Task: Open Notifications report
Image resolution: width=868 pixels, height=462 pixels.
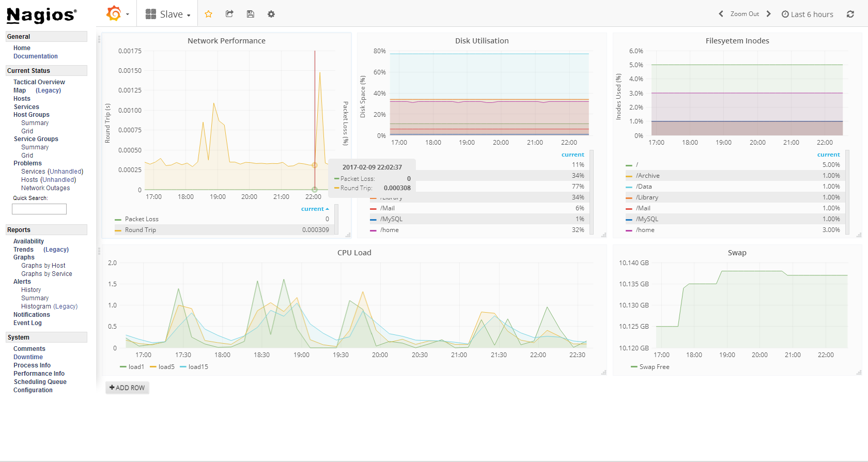Action: (32, 315)
